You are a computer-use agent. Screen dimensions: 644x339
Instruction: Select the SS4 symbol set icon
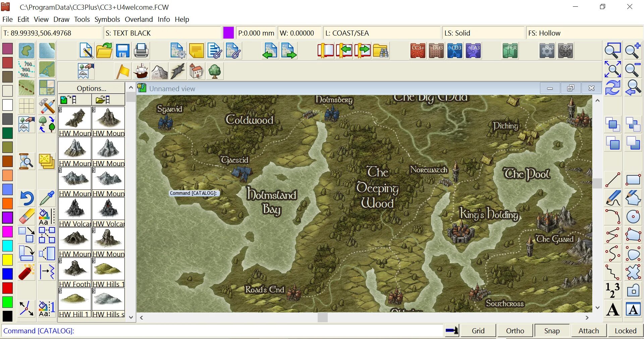coord(566,51)
